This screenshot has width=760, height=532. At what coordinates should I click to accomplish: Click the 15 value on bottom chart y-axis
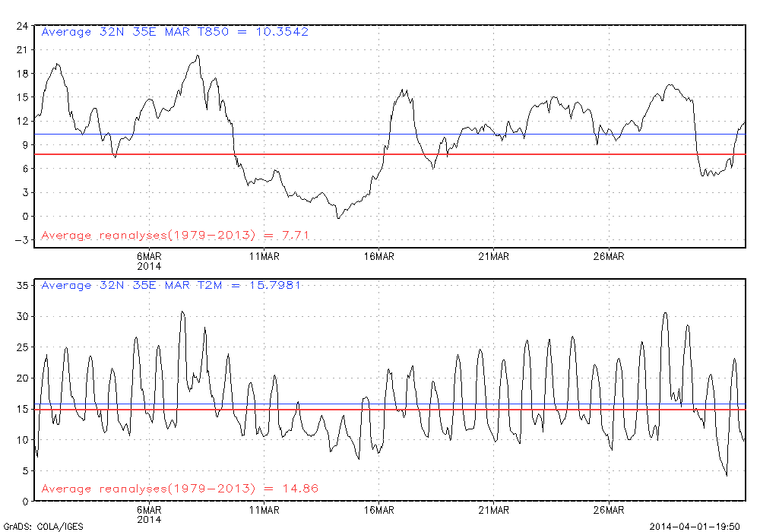click(x=22, y=409)
